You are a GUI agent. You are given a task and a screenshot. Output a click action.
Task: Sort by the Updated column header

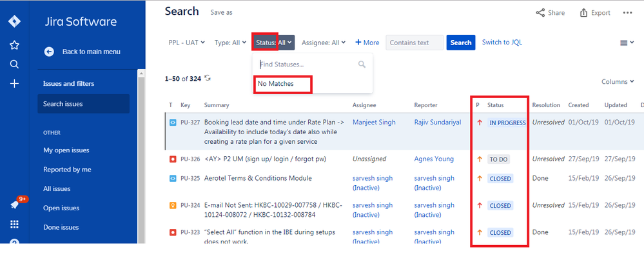pos(615,105)
